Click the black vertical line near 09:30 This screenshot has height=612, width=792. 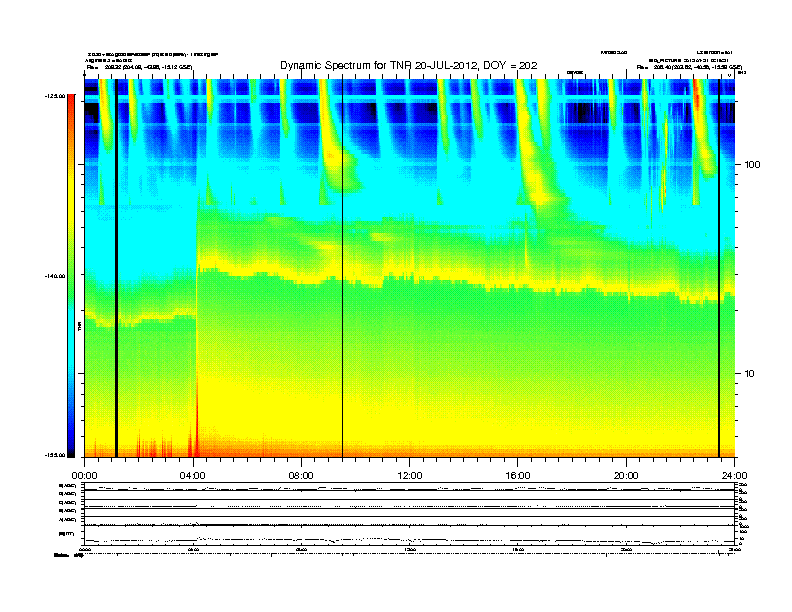pos(342,268)
